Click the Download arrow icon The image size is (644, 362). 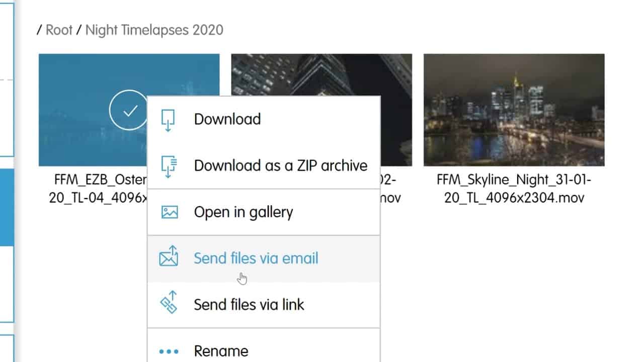(168, 120)
